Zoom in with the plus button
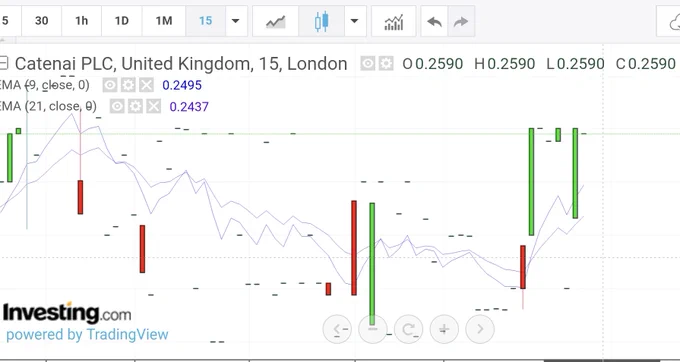 pos(444,329)
